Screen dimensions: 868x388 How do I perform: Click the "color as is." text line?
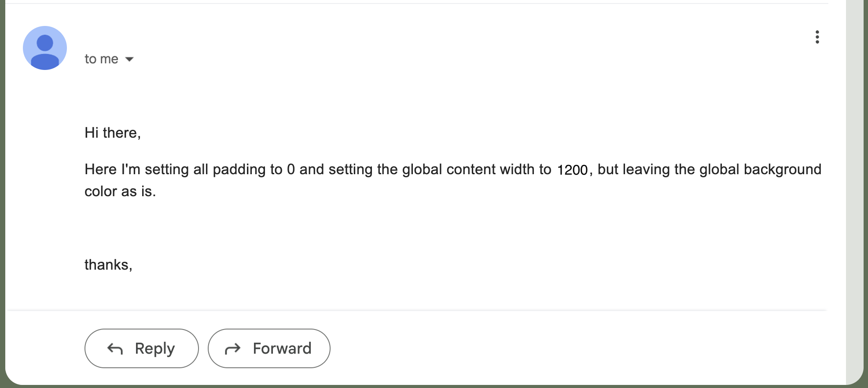(120, 192)
